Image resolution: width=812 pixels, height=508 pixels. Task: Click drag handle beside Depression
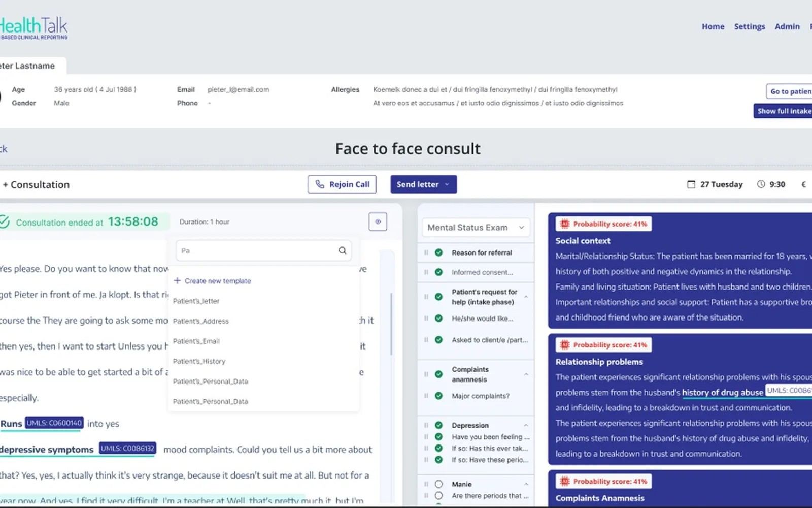426,425
